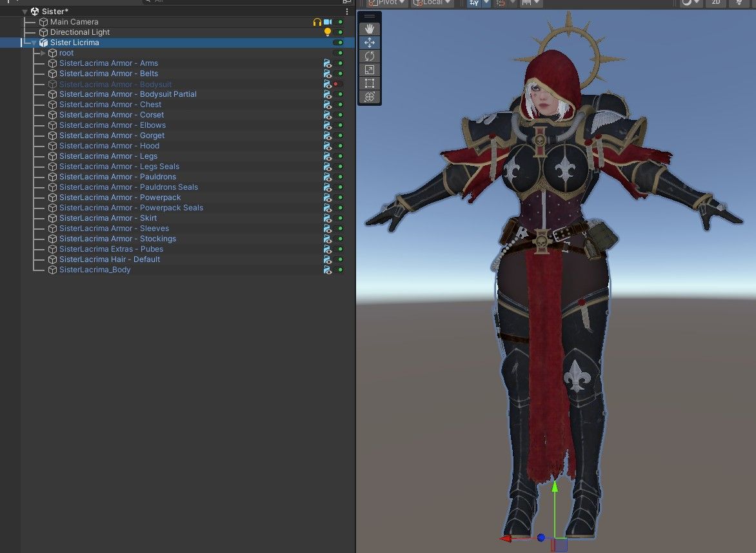Select the Scale tool
Screen dimensions: 756x553
point(370,70)
